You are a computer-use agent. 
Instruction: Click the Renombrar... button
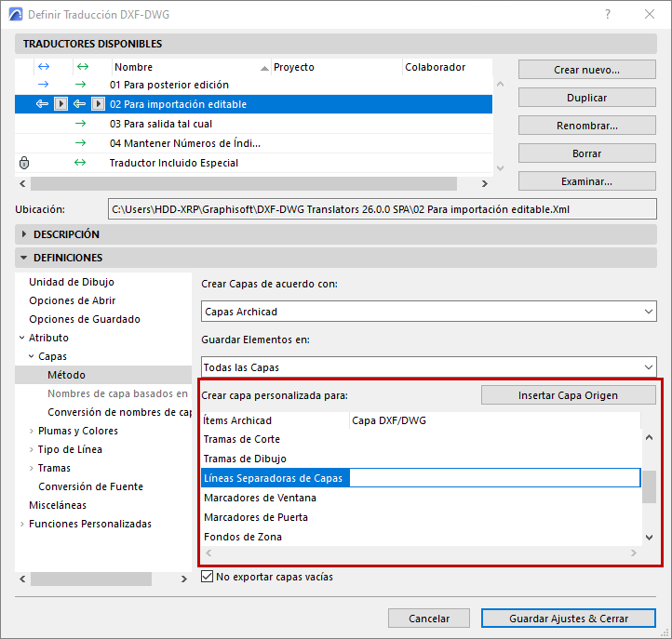[x=586, y=125]
